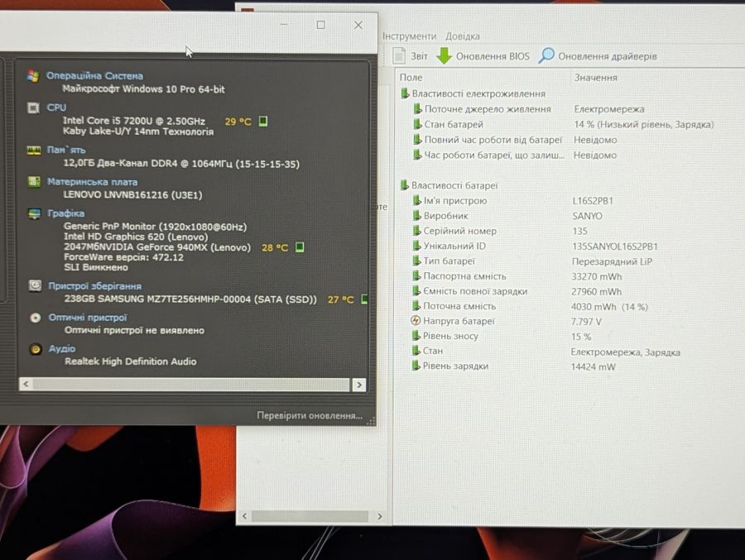Open the Материнська плата heading link

tap(92, 181)
